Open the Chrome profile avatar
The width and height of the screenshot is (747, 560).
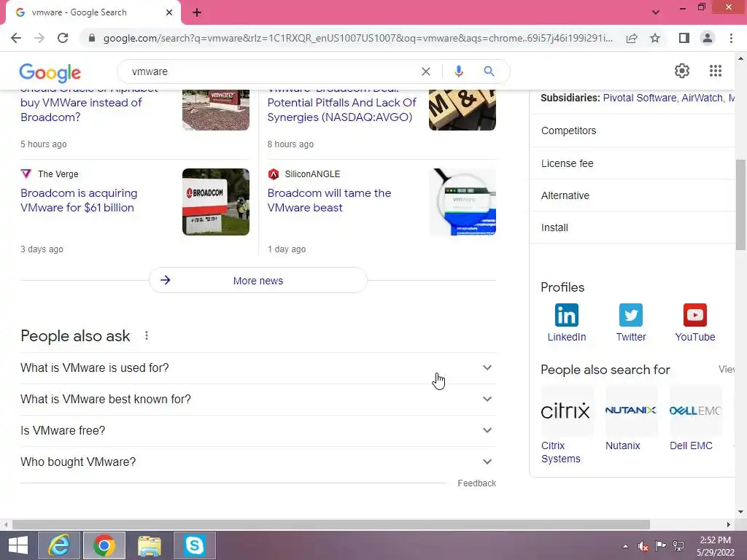click(x=708, y=38)
